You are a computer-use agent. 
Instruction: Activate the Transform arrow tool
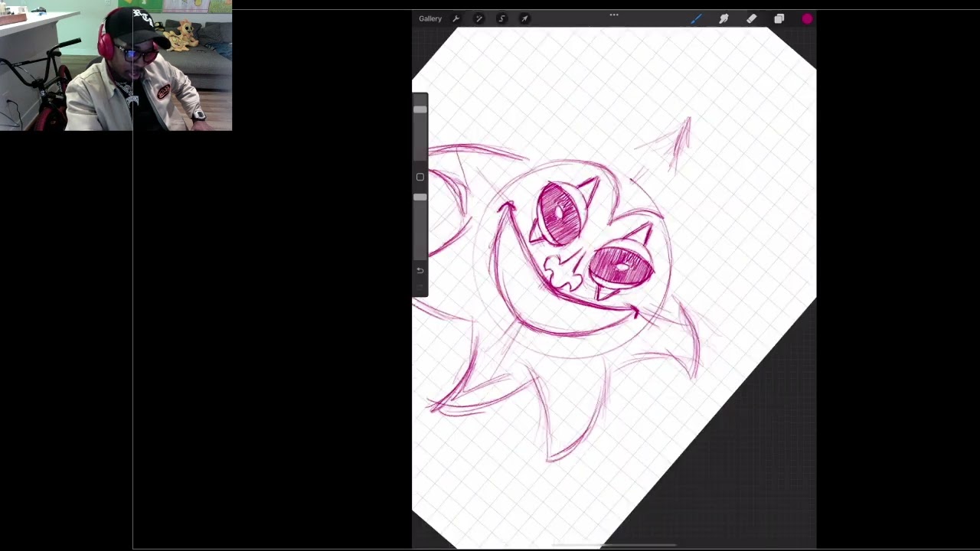(x=524, y=18)
